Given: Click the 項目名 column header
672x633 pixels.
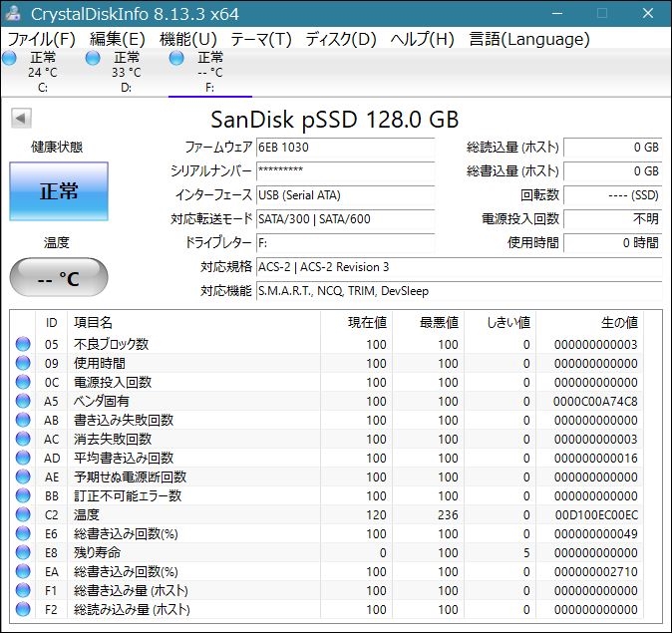Looking at the screenshot, I should tap(193, 322).
